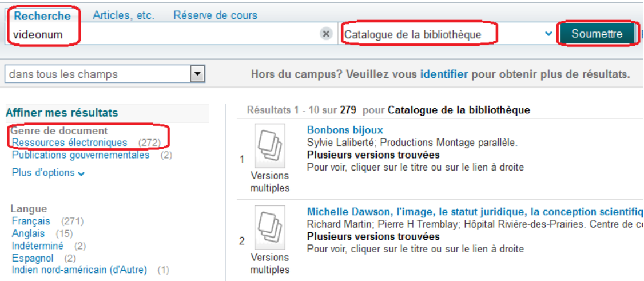Switch to the Réserve de cours tab
Image resolution: width=644 pixels, height=281 pixels.
tap(215, 15)
